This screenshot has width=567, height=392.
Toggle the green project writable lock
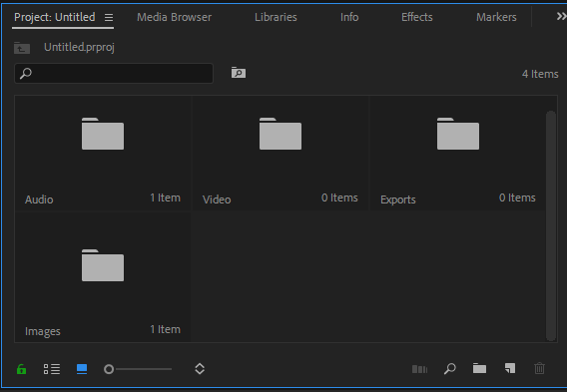click(21, 369)
